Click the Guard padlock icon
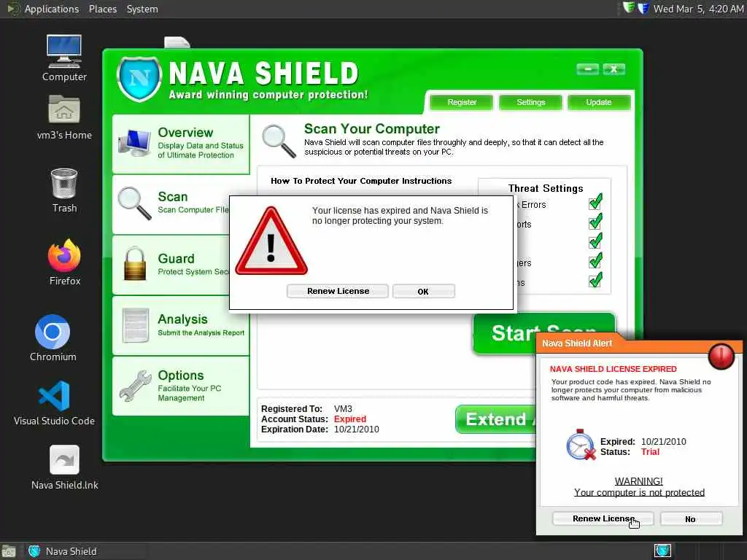 [135, 263]
